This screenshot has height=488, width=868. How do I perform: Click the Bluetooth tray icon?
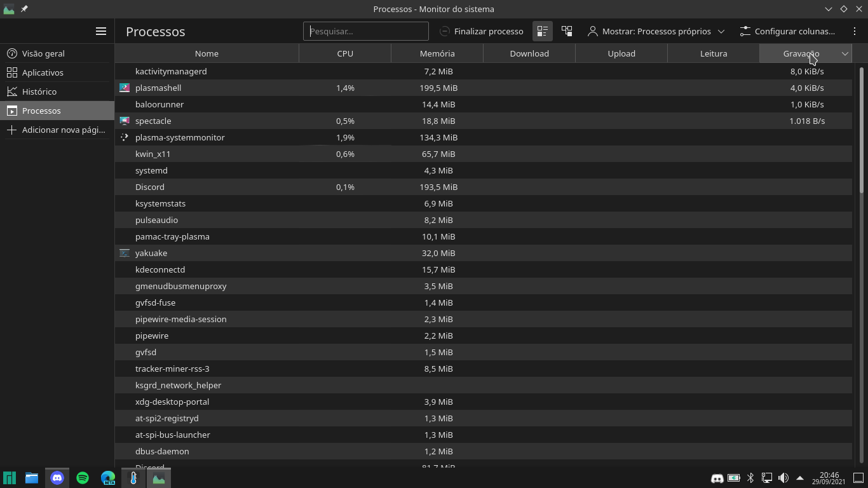point(750,478)
